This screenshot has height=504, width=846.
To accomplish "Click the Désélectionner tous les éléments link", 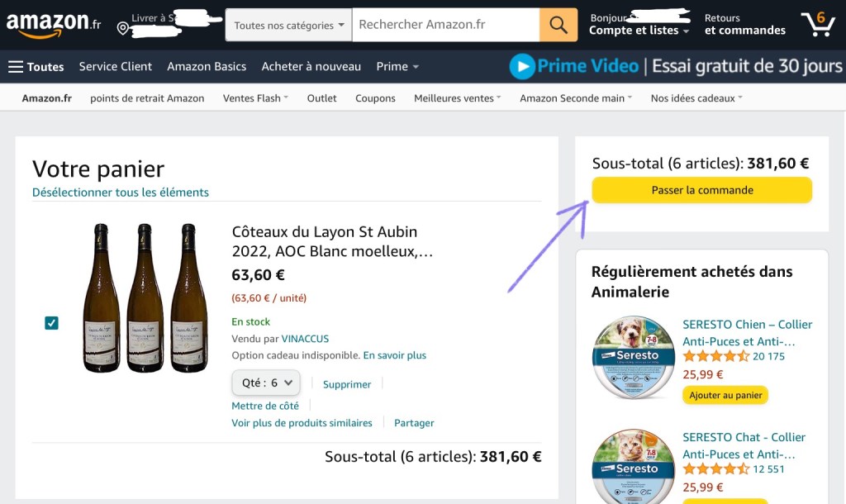I will pyautogui.click(x=121, y=193).
